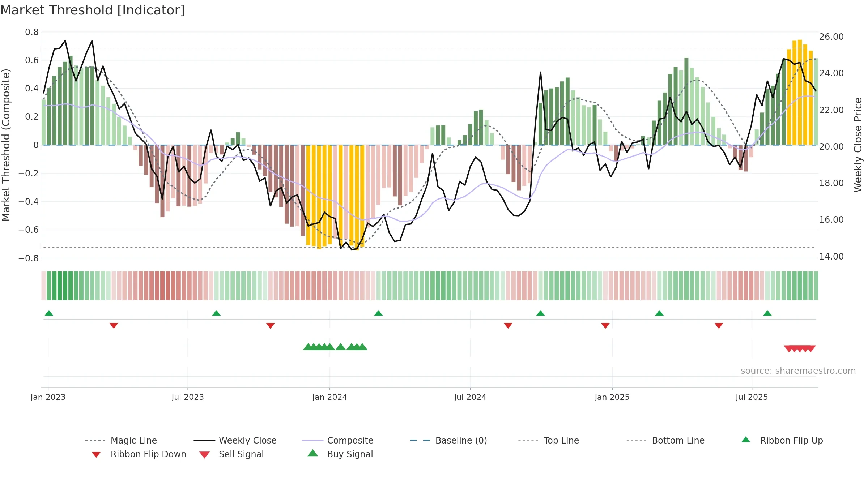This screenshot has width=868, height=488.
Task: Toggle the Ribbon Flip Down legend entry
Action: (139, 454)
